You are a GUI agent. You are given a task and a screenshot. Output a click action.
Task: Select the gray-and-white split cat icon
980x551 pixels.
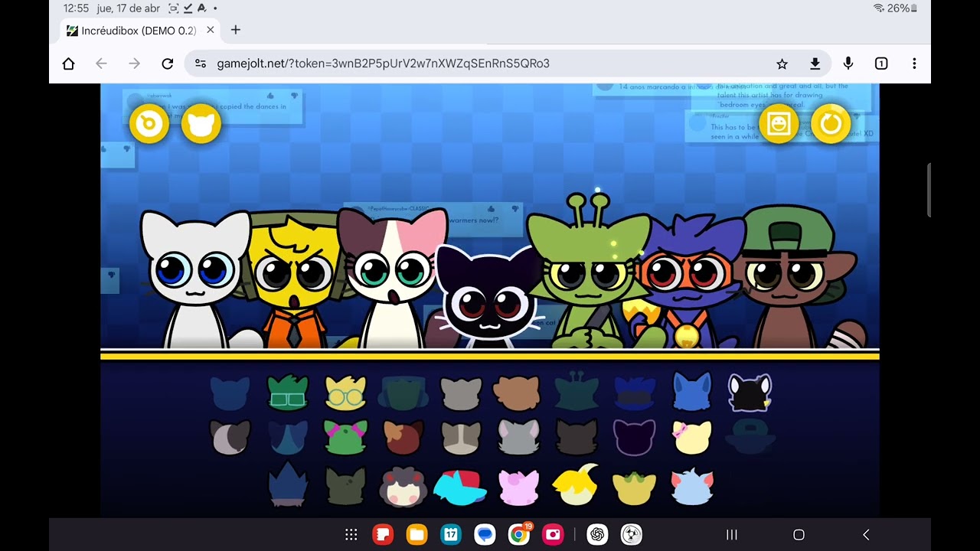230,438
